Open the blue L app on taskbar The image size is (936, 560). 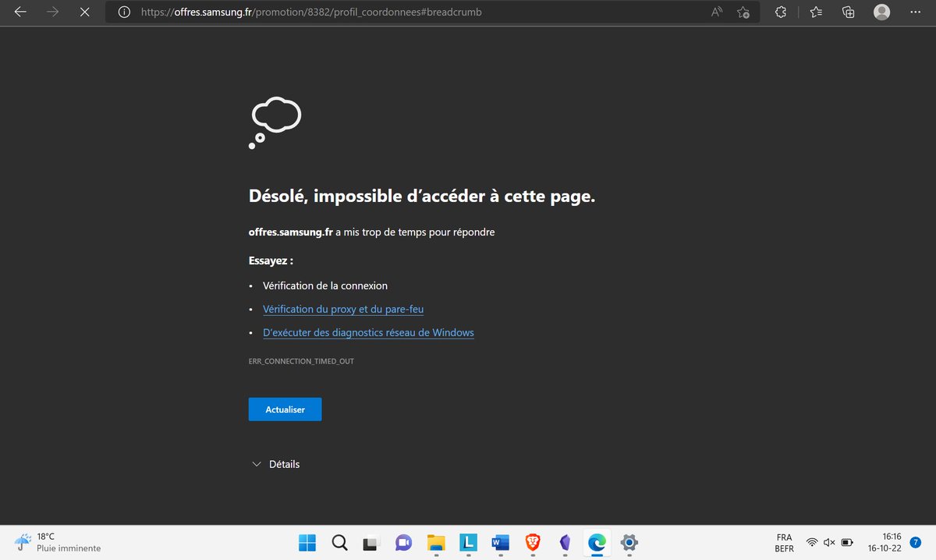pyautogui.click(x=468, y=542)
